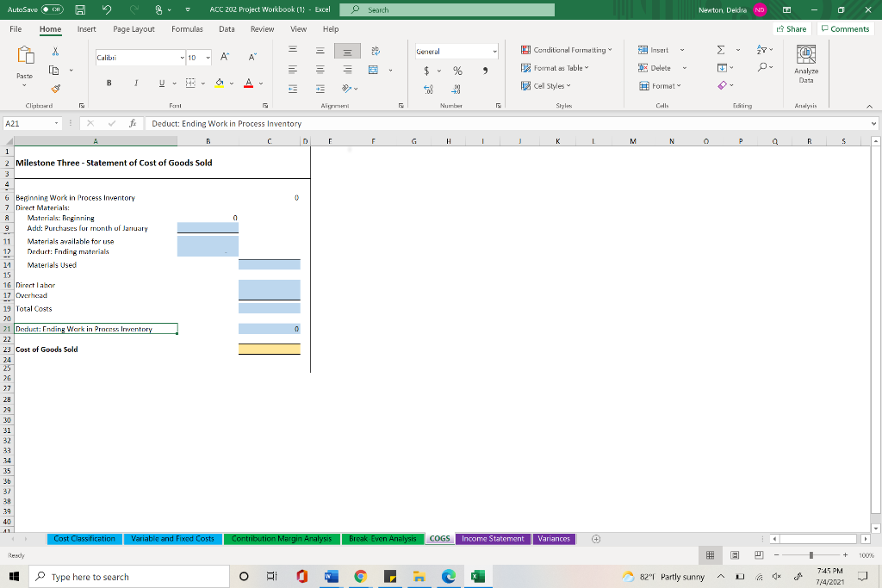
Task: Apply Percent Style to cell
Action: (x=458, y=71)
